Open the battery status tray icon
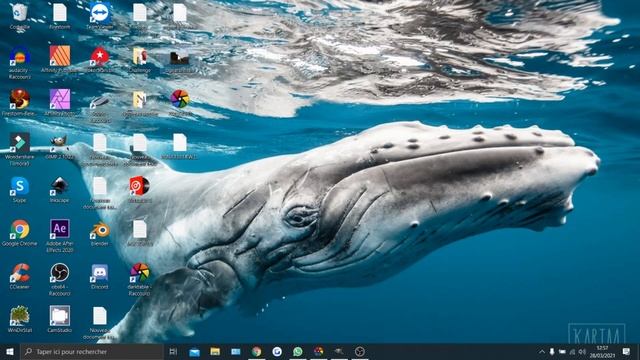Screen dimensions: 640x360 pos(562,351)
